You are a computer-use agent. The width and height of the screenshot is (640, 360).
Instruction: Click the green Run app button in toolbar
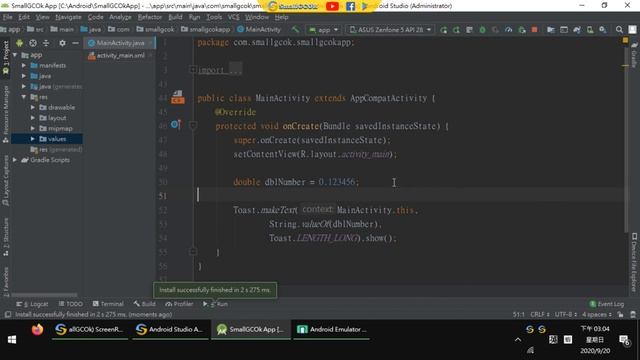(443, 30)
